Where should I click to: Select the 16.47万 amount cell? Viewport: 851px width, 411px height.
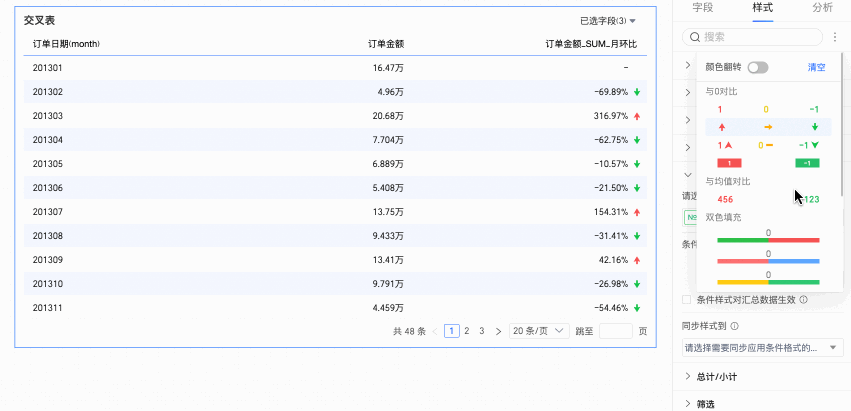coord(388,68)
